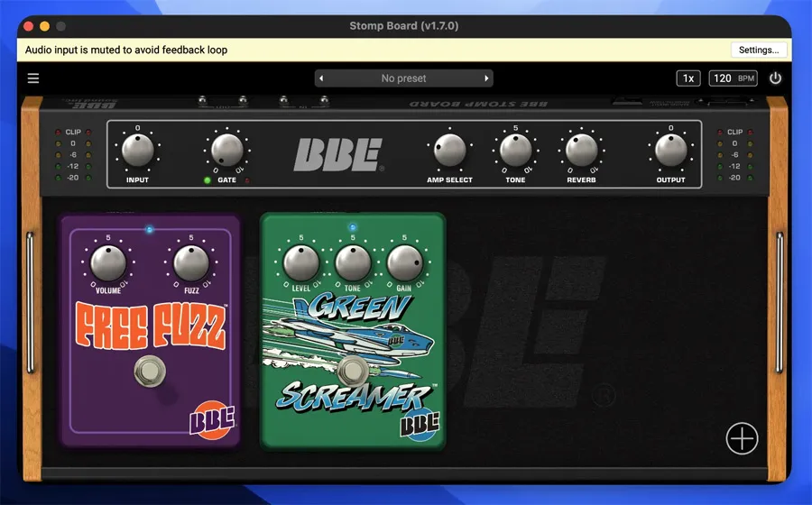The height and width of the screenshot is (505, 812).
Task: Click the BBE badge on Free Fuzz pedal
Action: coord(211,419)
